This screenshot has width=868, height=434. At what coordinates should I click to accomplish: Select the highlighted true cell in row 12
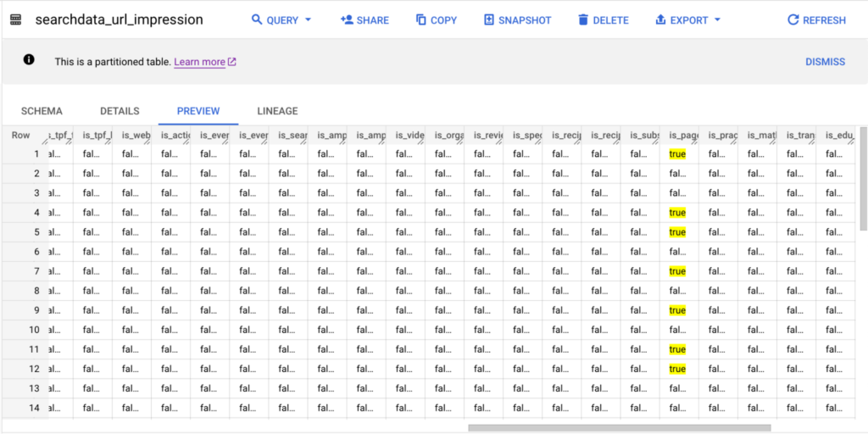[677, 369]
